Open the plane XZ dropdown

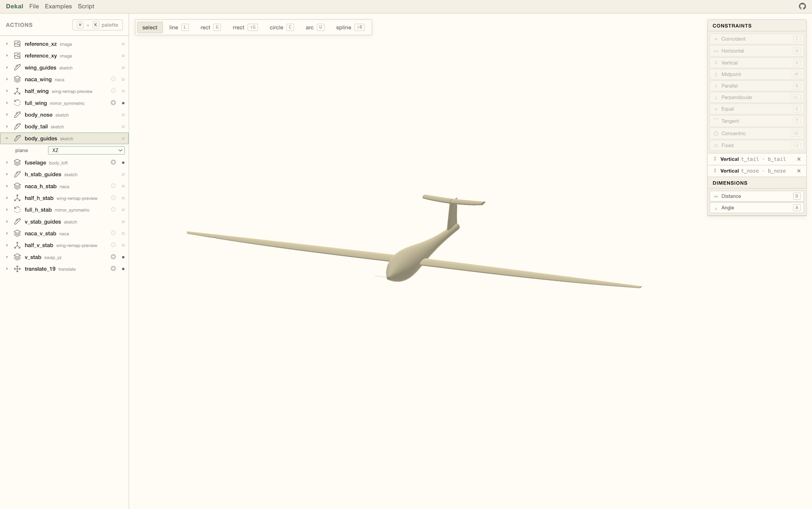pos(86,150)
